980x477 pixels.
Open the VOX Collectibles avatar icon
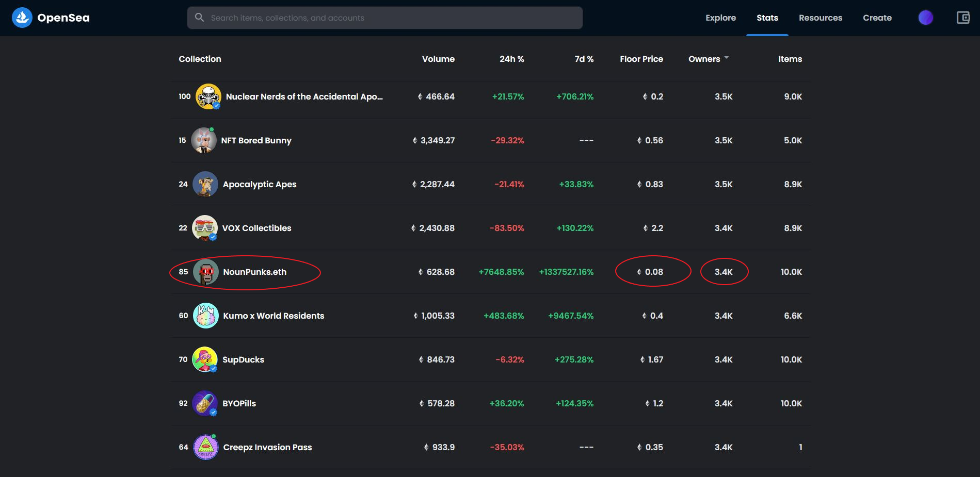(205, 228)
